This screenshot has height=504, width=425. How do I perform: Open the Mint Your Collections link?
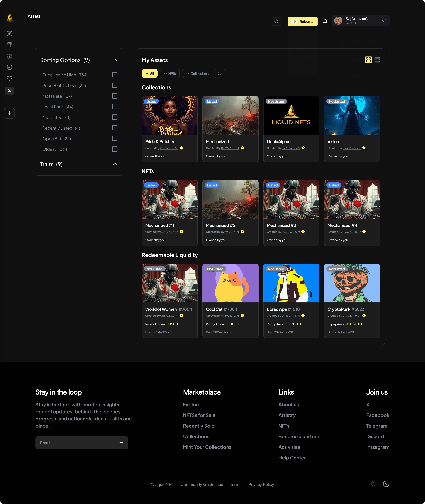(x=207, y=447)
